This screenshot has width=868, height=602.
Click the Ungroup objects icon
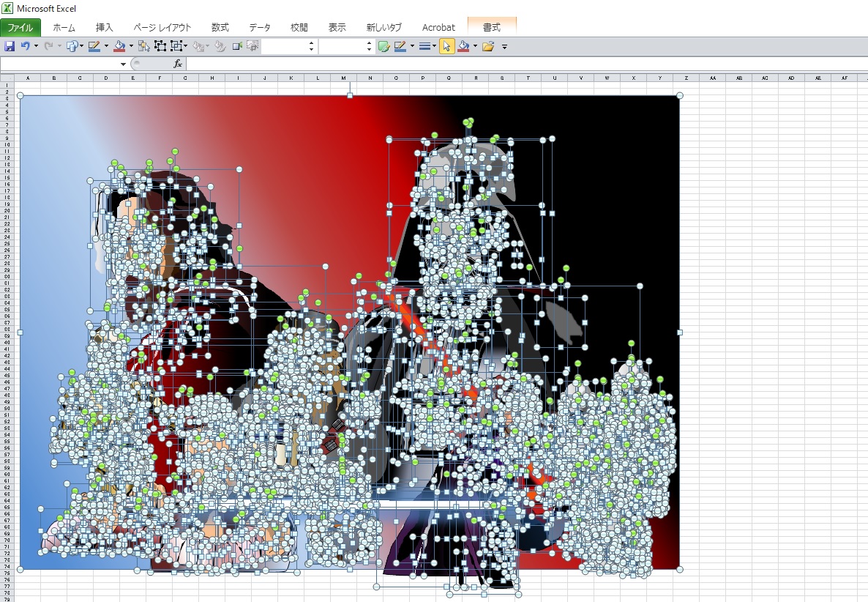176,47
